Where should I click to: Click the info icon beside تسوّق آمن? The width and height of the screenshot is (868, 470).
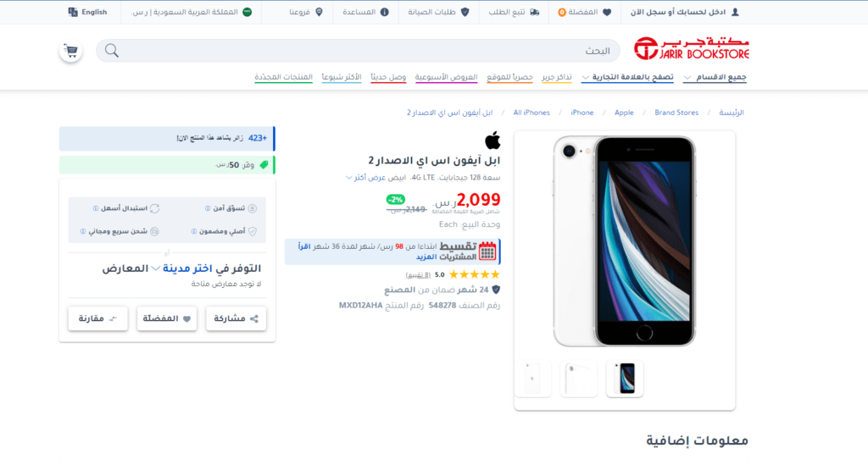208,208
